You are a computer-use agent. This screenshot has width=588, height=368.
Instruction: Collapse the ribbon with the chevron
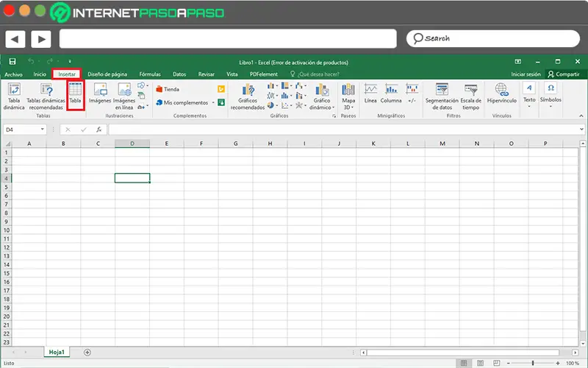pyautogui.click(x=581, y=116)
